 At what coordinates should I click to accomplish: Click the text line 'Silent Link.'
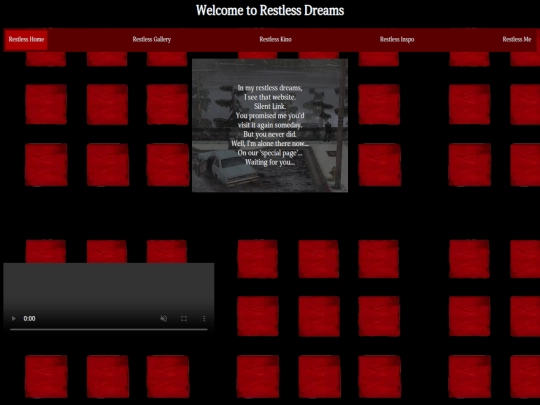click(270, 106)
